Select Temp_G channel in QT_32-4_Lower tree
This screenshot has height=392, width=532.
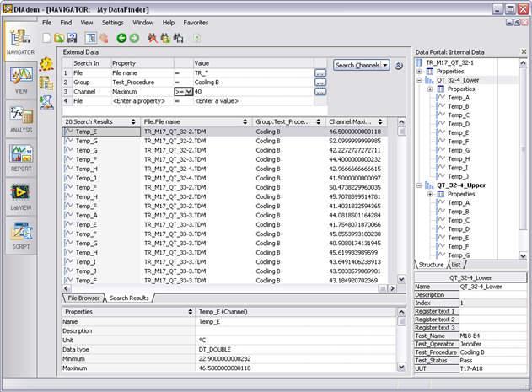click(459, 149)
